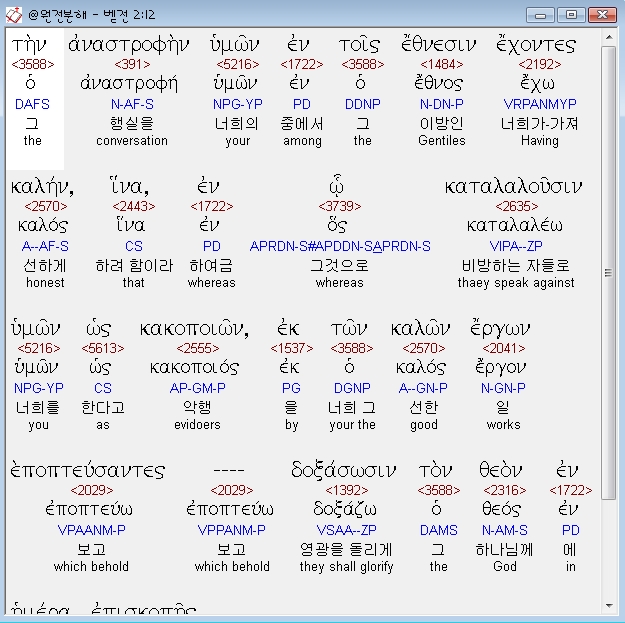Click the long parsing code APRDN-S#APDDN-S
This screenshot has height=623, width=625.
340,246
